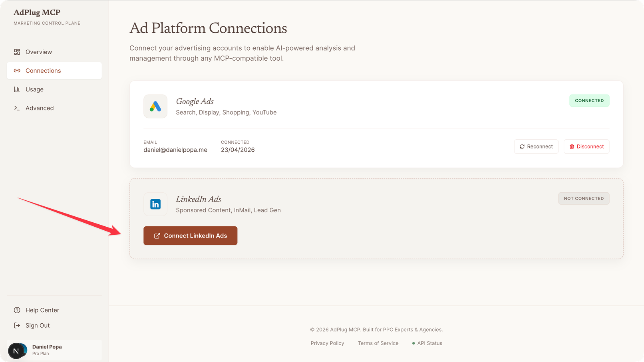Click Connect LinkedIn Ads button

pos(190,235)
